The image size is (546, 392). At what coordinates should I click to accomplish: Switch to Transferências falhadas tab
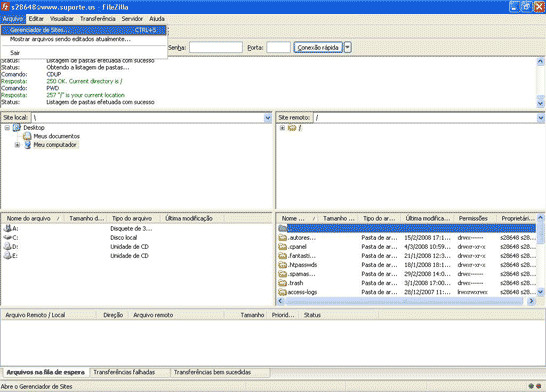(124, 372)
